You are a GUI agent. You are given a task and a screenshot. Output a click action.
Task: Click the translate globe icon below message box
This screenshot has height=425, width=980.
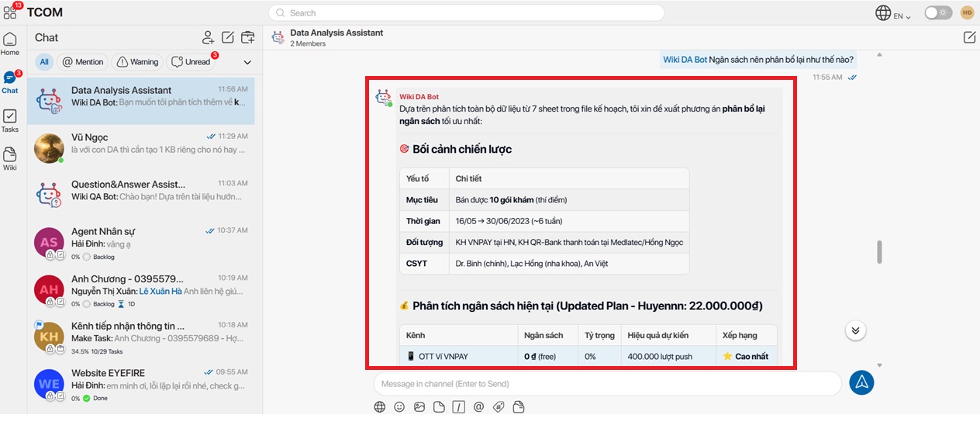[x=379, y=406]
